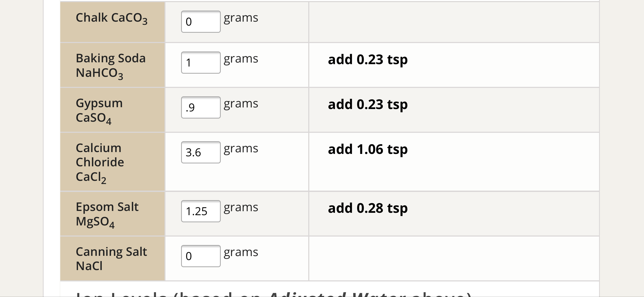644x297 pixels.
Task: Click 'grams' unit beside the Chalk input
Action: (x=241, y=18)
